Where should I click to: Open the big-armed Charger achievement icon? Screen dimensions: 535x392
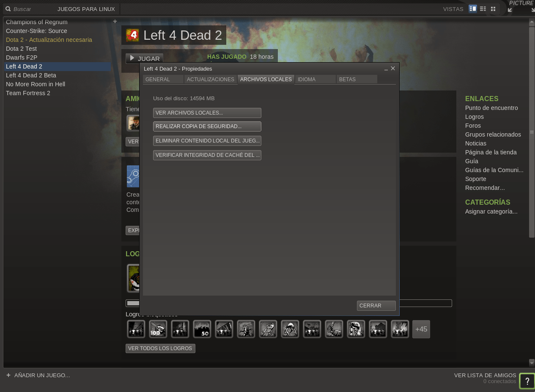pos(356,329)
